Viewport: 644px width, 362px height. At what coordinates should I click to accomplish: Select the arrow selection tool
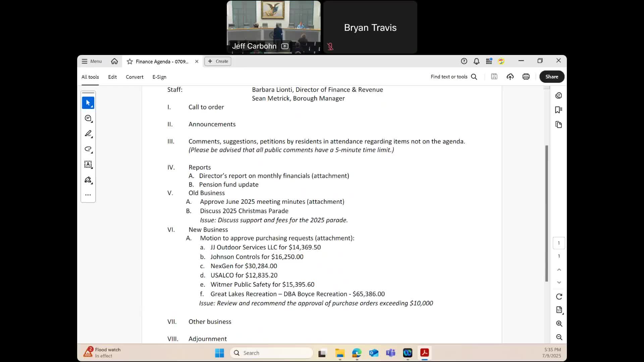coord(88,103)
